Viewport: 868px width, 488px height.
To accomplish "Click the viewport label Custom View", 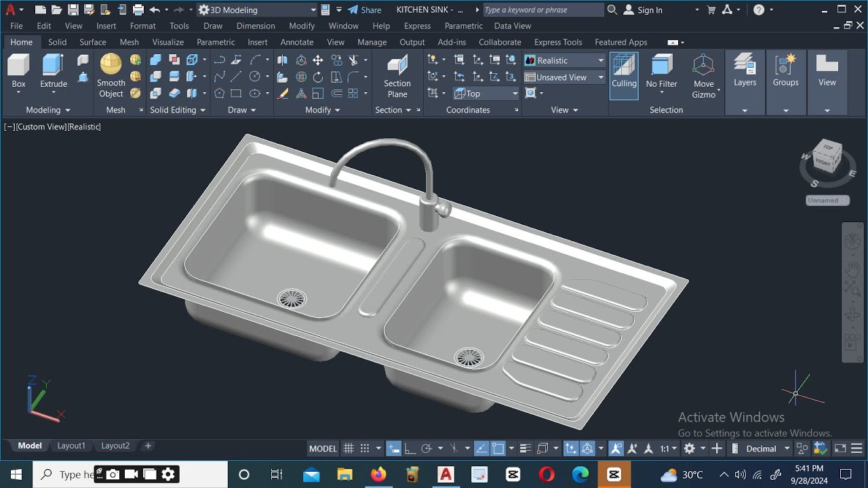I will click(42, 127).
